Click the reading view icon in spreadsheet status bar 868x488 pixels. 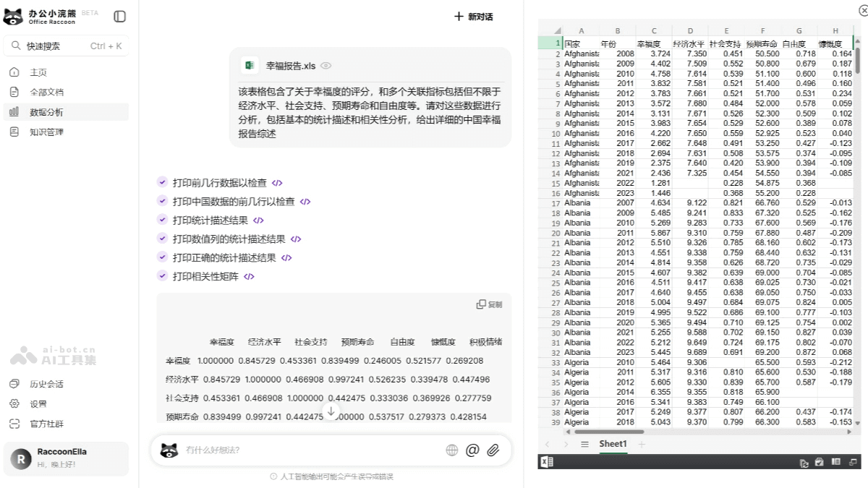(835, 462)
